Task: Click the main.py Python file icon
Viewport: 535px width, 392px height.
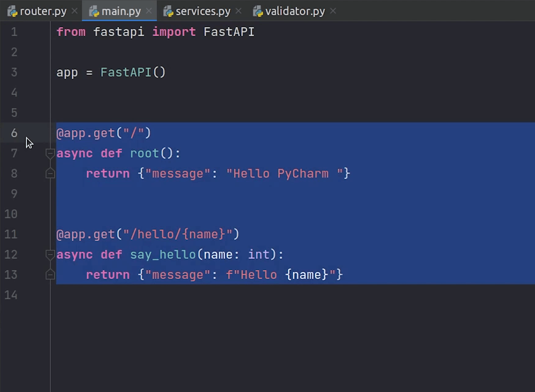Action: tap(94, 12)
